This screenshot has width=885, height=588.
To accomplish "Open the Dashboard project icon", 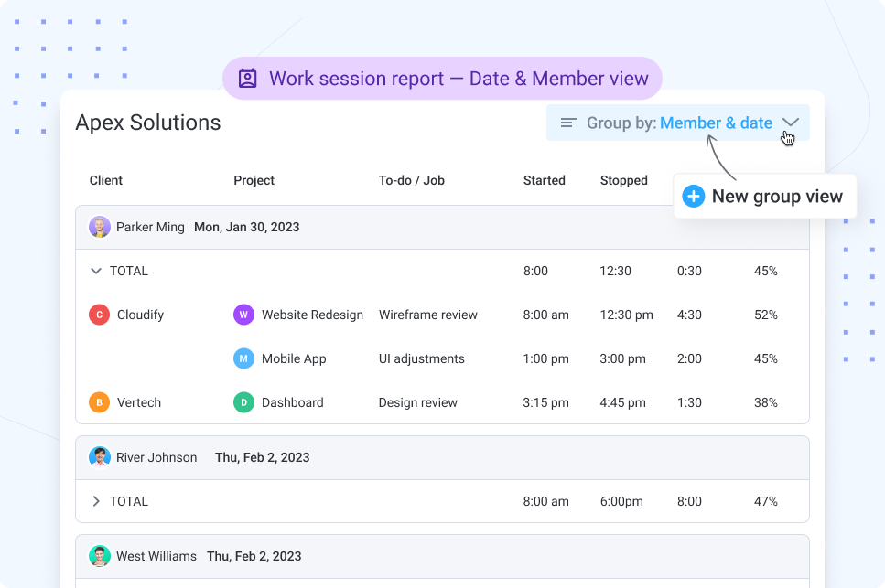I will [243, 402].
